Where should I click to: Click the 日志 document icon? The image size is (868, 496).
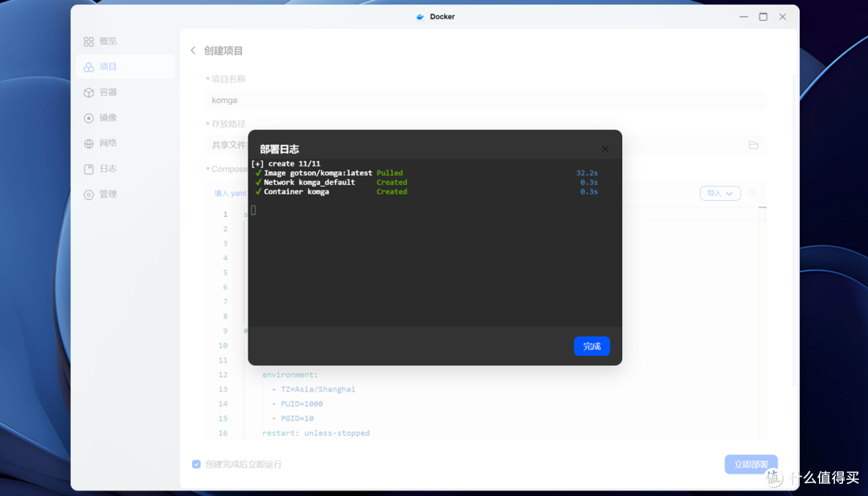click(x=88, y=169)
